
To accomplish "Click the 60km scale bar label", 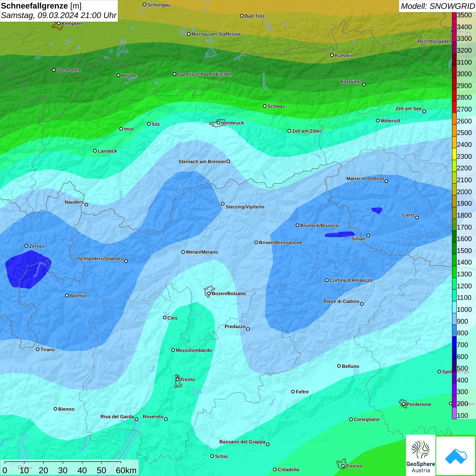I will tap(126, 470).
